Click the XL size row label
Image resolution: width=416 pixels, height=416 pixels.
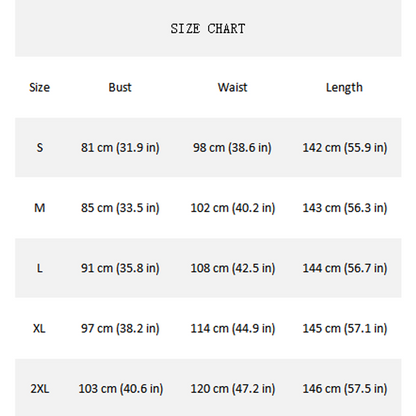coord(39,328)
